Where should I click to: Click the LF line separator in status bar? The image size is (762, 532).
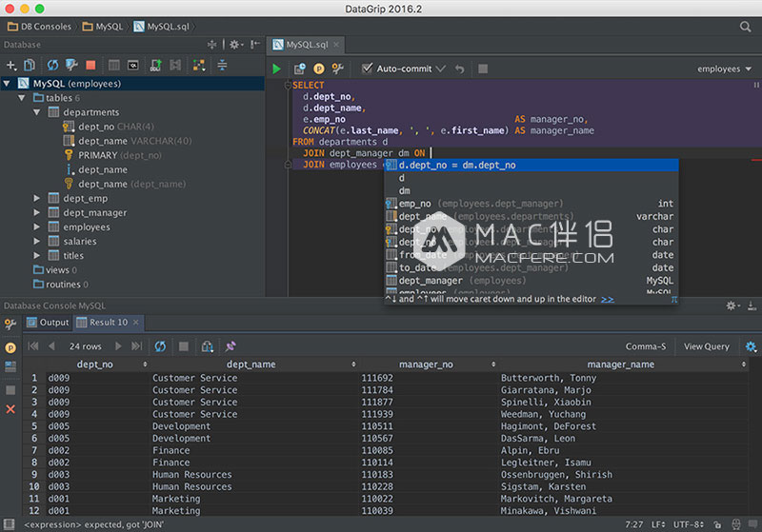658,524
